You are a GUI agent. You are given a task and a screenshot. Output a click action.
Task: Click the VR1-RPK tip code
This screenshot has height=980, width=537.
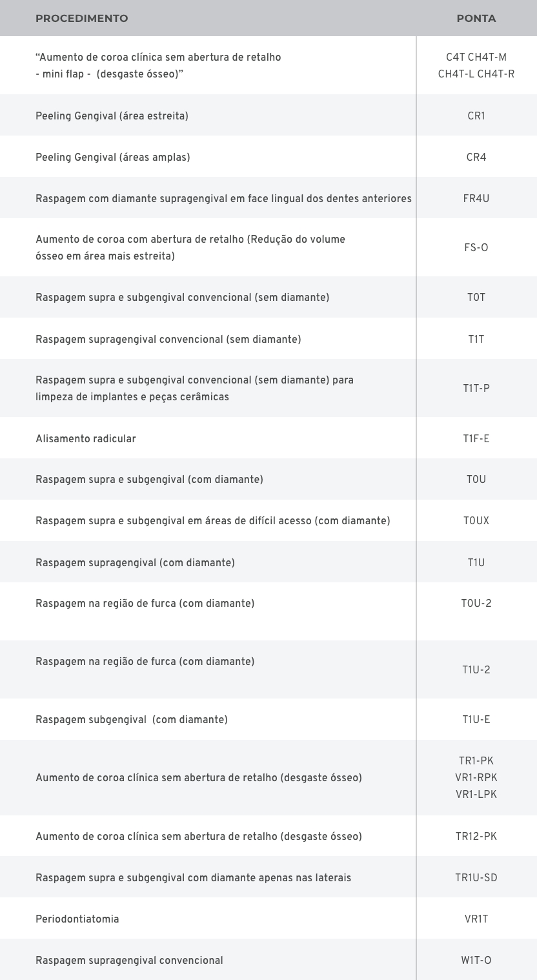click(x=476, y=778)
